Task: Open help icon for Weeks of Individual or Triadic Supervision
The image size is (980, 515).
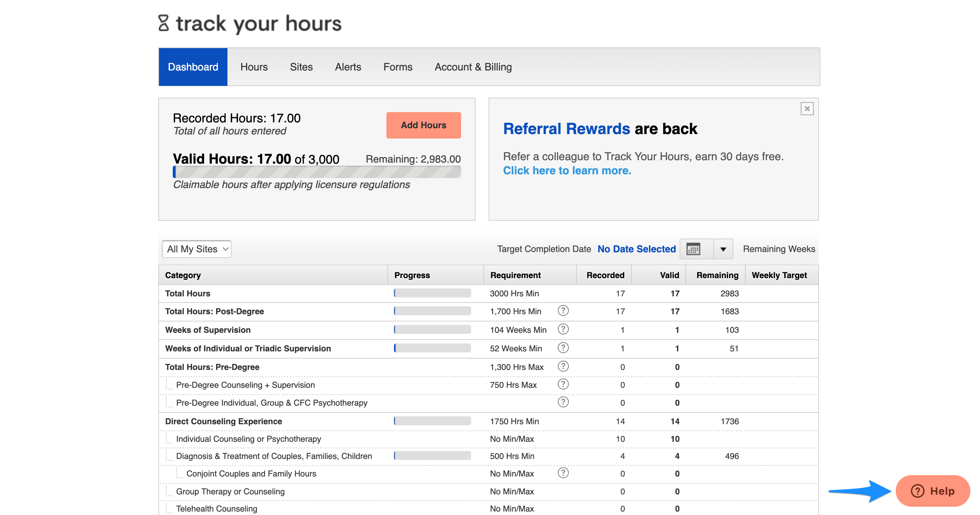Action: pos(563,348)
